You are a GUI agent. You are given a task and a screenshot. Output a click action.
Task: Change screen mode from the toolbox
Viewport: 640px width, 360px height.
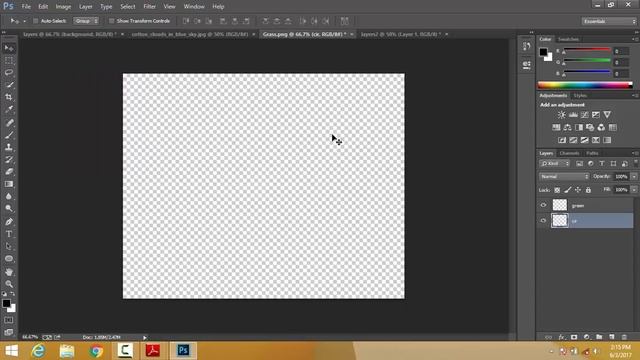(x=9, y=332)
